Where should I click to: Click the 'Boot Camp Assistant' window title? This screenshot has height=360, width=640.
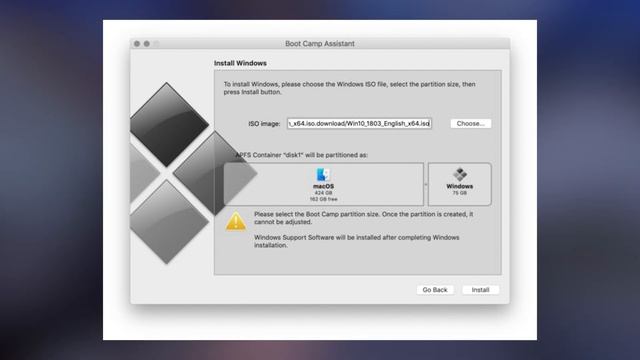click(320, 44)
